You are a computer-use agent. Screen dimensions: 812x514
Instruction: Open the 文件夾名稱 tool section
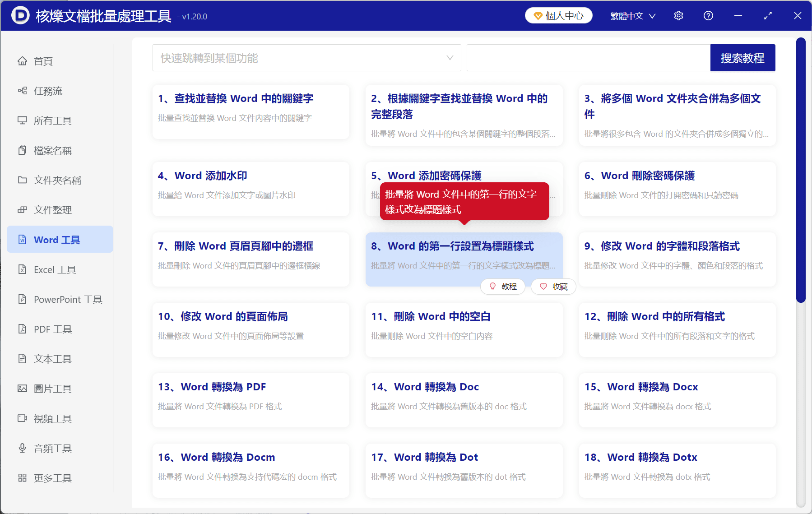[x=57, y=180]
